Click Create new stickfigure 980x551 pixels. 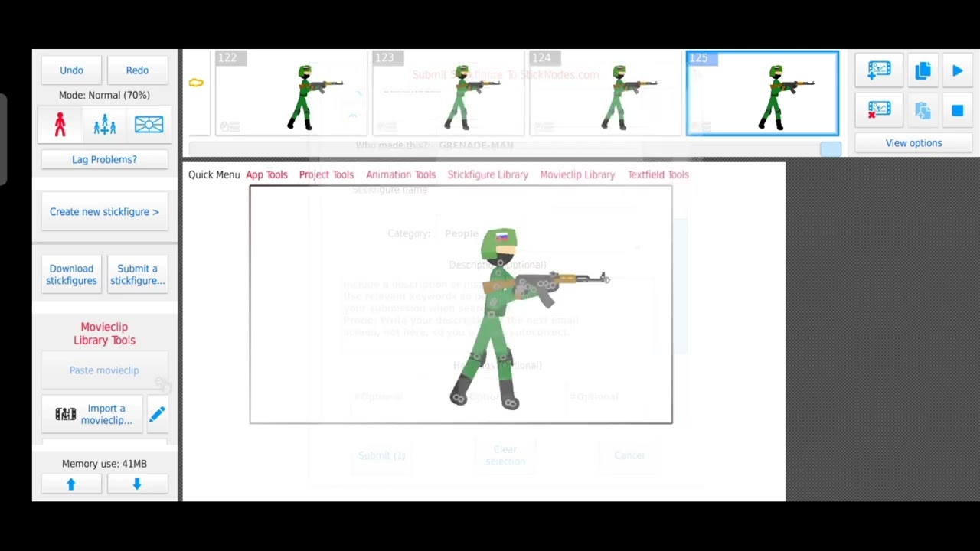[x=104, y=212]
